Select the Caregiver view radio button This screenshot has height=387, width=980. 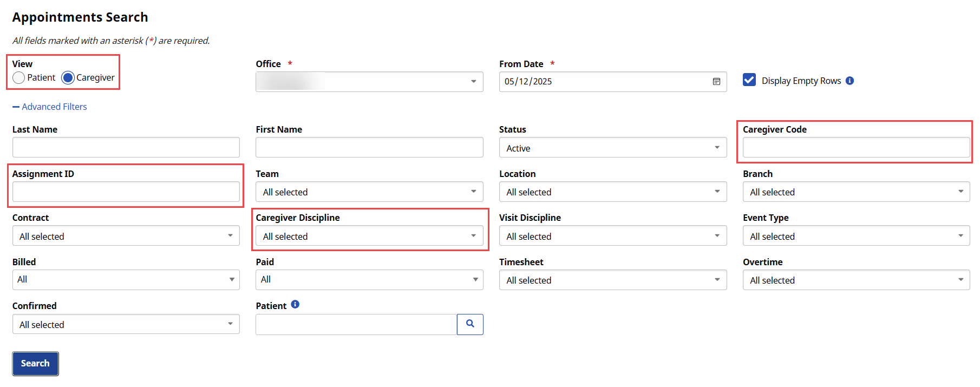pos(68,78)
